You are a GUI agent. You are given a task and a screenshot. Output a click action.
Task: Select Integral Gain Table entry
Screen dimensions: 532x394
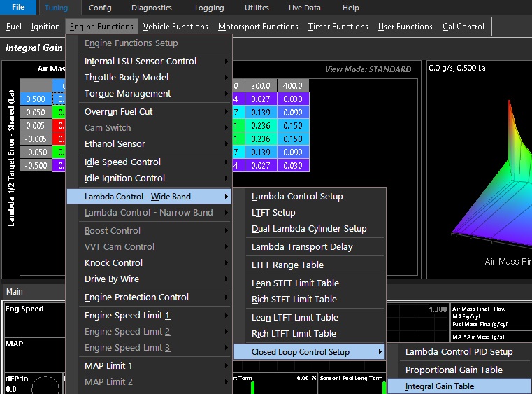point(460,386)
